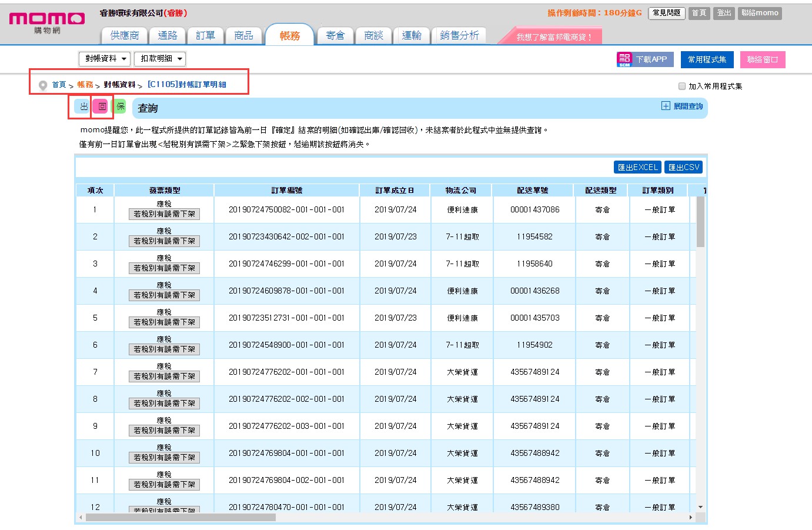Click 匯出CSV button
Viewport: 812px width, 530px height.
[683, 167]
